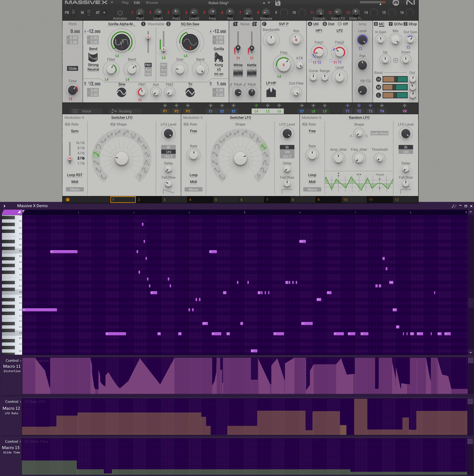Expand the Macro 11 Control arrow
The height and width of the screenshot is (476, 474).
point(21,360)
